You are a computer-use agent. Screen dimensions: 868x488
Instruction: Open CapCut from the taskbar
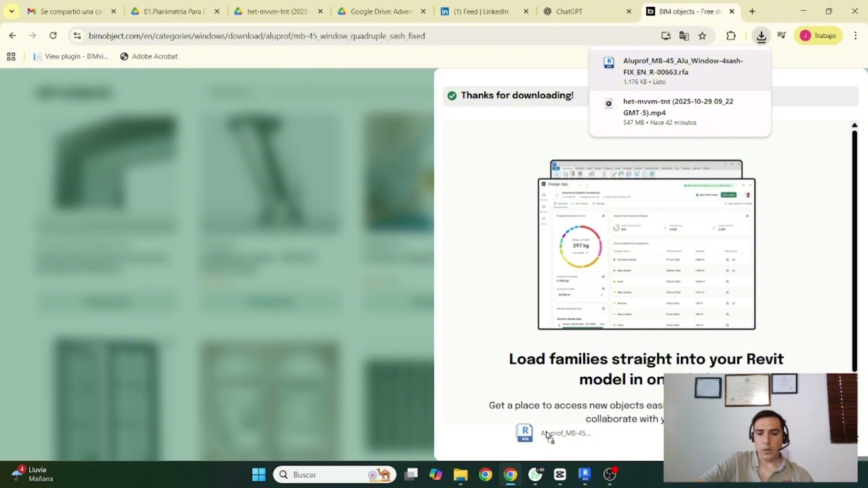coord(560,474)
